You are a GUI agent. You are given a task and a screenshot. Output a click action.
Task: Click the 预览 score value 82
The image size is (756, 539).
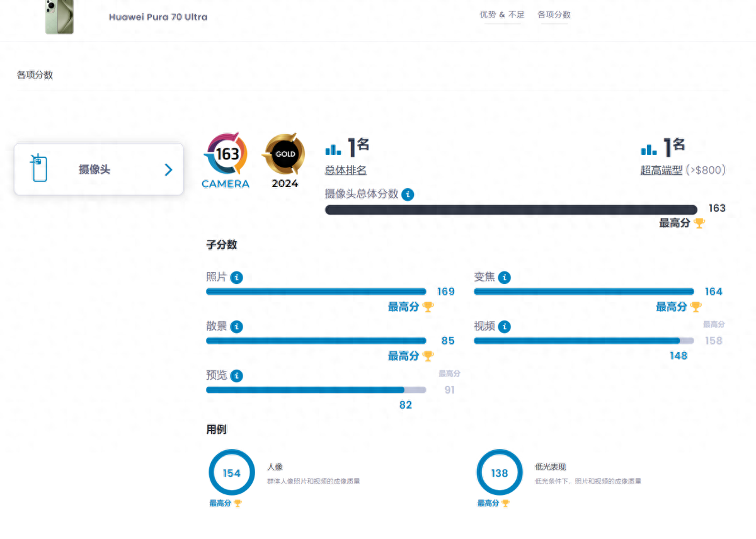coord(406,405)
